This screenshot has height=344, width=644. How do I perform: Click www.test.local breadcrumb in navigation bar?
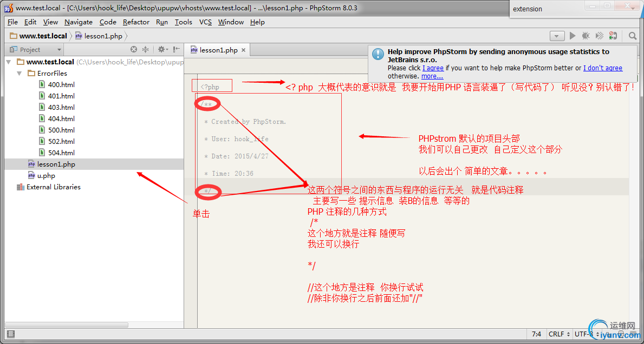38,36
